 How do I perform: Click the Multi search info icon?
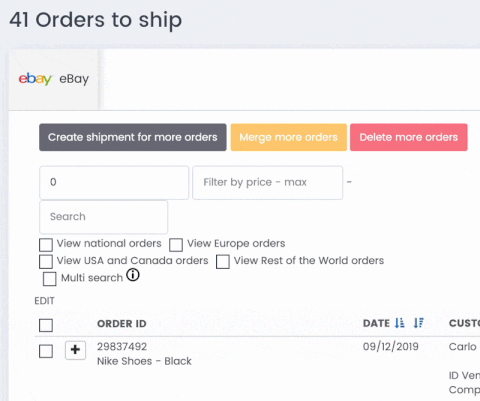(133, 275)
